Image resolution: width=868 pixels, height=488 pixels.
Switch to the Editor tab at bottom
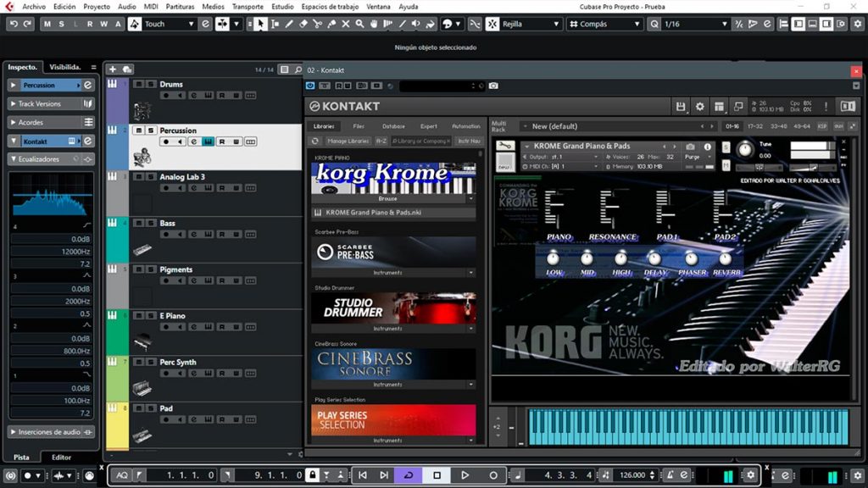click(x=61, y=457)
